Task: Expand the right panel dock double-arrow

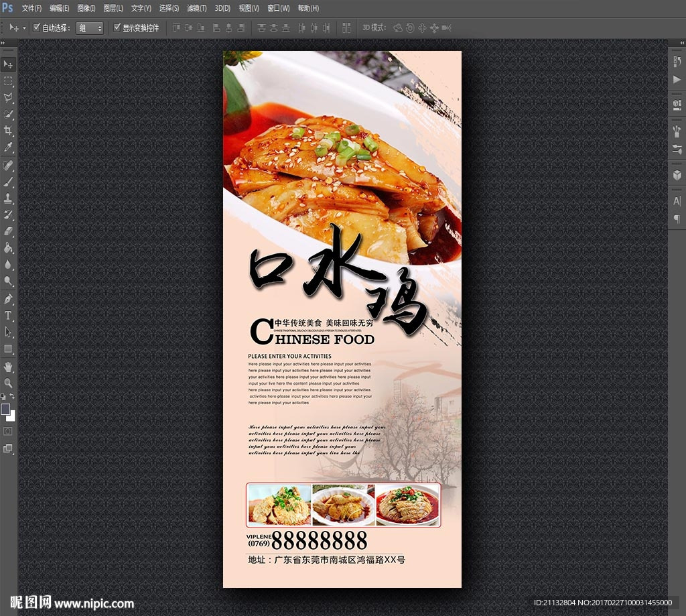Action: tap(682, 43)
